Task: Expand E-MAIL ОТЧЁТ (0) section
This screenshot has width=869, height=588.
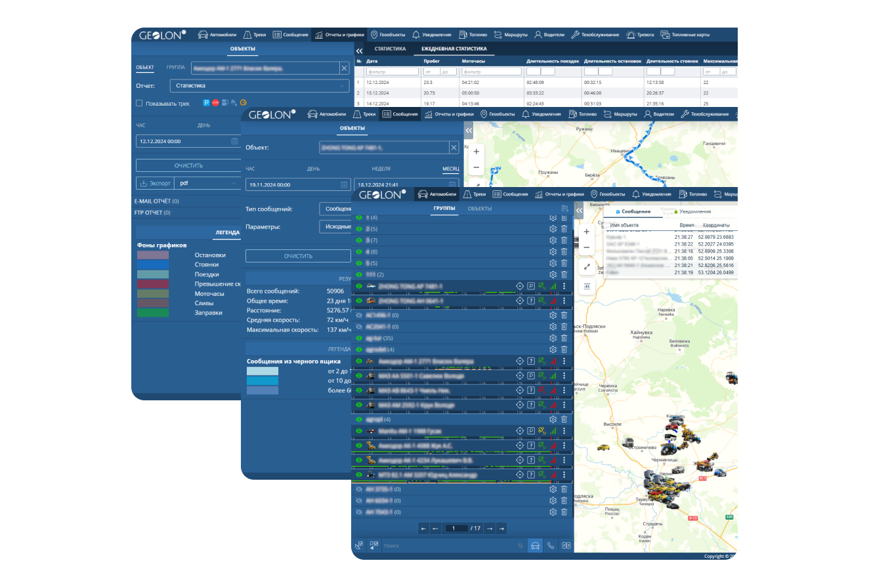Action: [x=157, y=201]
